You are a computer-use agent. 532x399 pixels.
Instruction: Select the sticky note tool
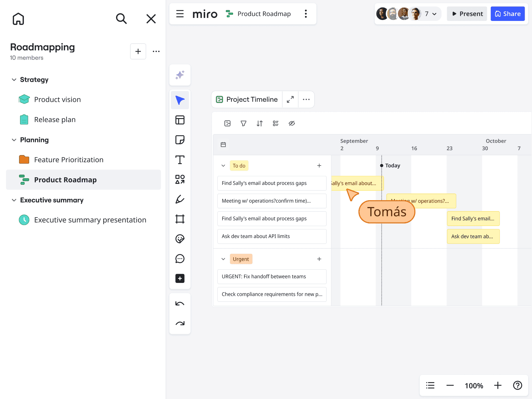click(x=180, y=140)
